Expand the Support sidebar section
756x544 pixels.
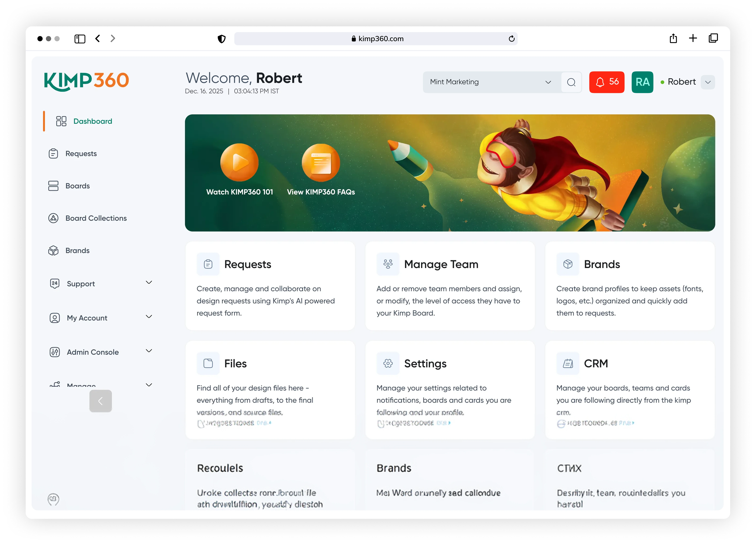pyautogui.click(x=149, y=283)
